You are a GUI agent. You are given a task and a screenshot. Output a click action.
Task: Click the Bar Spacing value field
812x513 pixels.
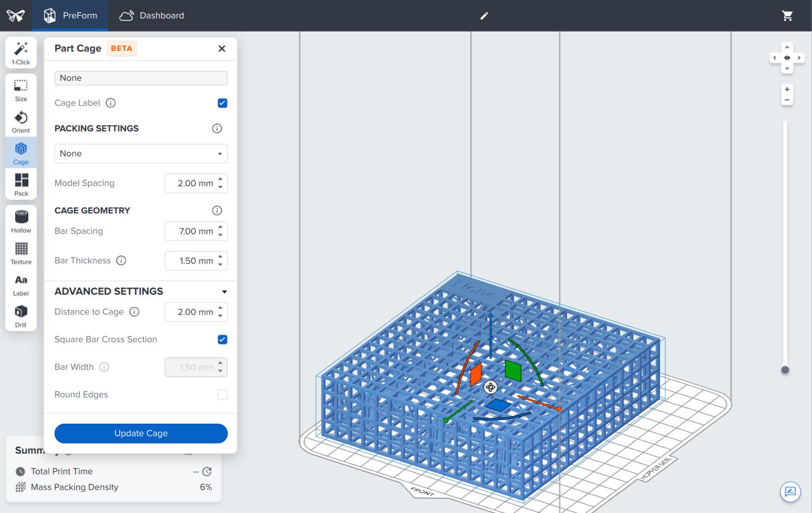196,231
